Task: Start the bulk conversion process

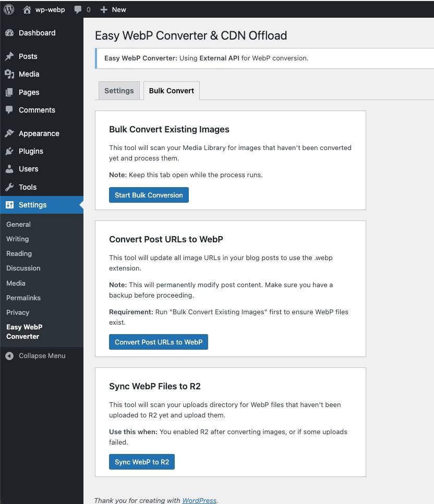Action: click(x=149, y=195)
